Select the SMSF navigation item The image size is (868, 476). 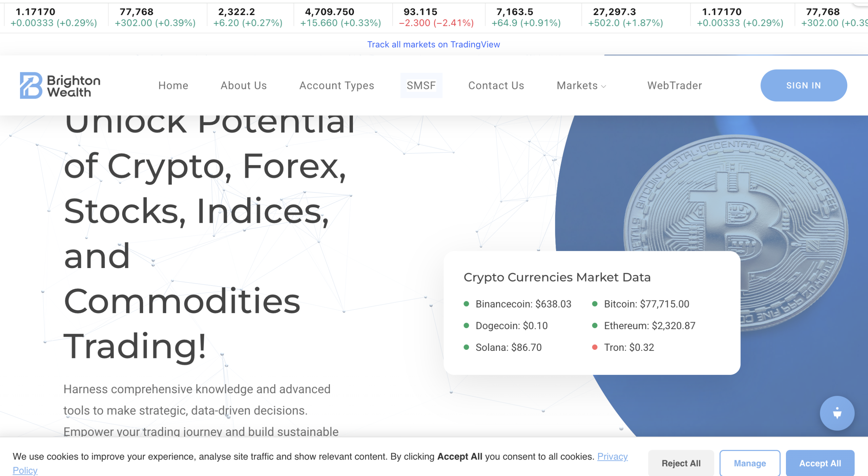[421, 85]
